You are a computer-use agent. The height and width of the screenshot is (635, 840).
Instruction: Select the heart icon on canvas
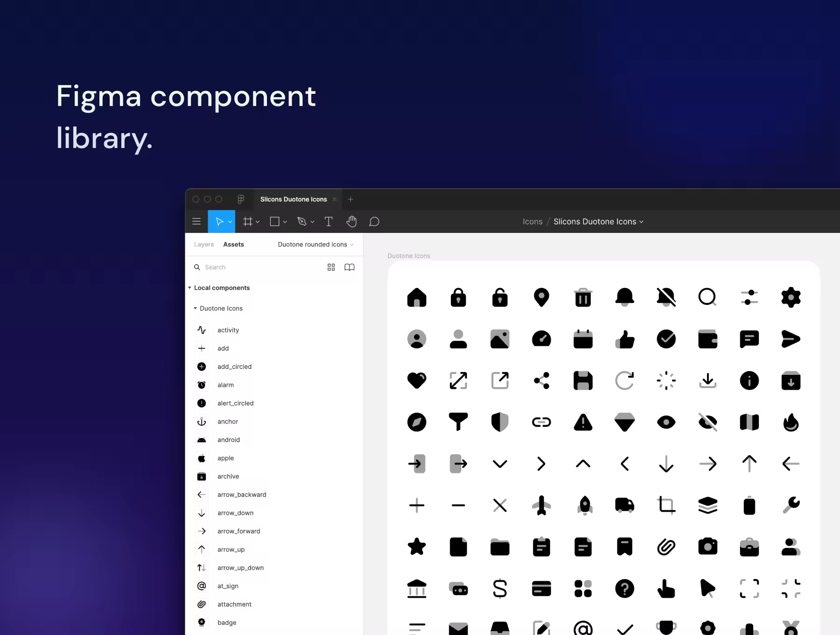pyautogui.click(x=417, y=381)
